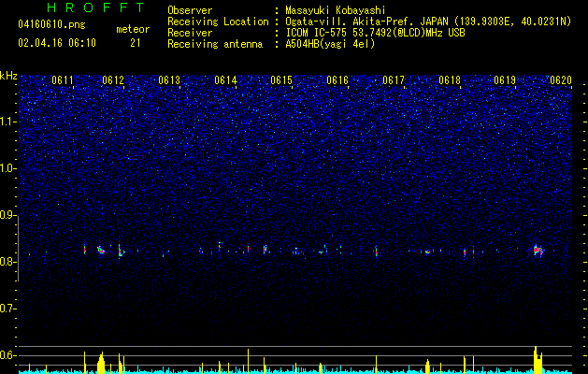The height and width of the screenshot is (374, 588).
Task: Click the 0617 time marker
Action: 394,80
